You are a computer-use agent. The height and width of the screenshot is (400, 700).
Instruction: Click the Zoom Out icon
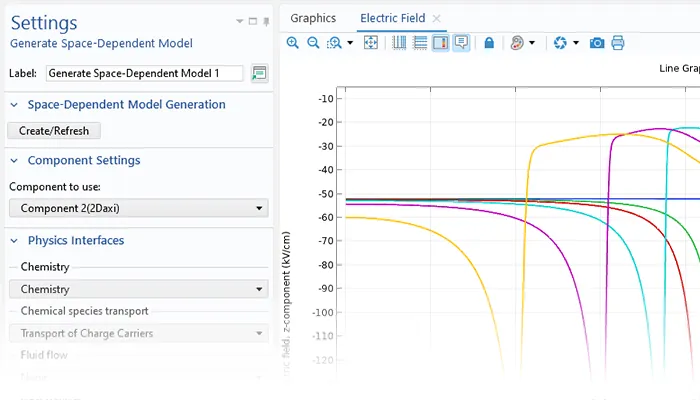coord(313,43)
